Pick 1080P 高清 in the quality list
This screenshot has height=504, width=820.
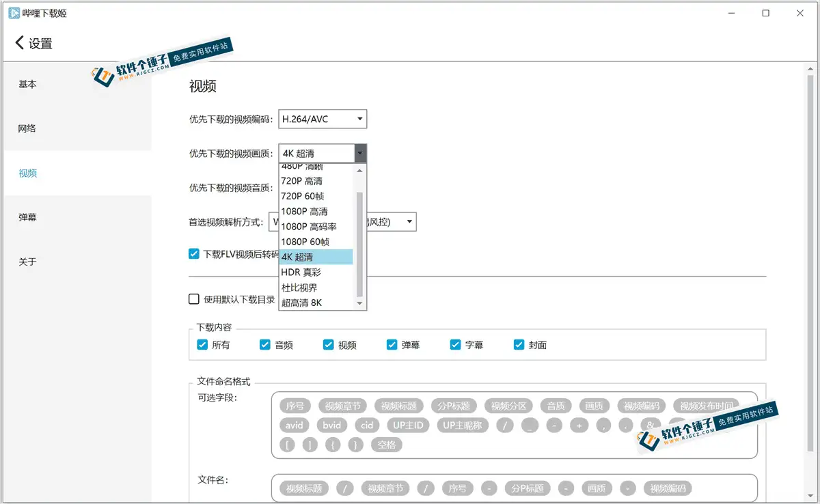(316, 212)
